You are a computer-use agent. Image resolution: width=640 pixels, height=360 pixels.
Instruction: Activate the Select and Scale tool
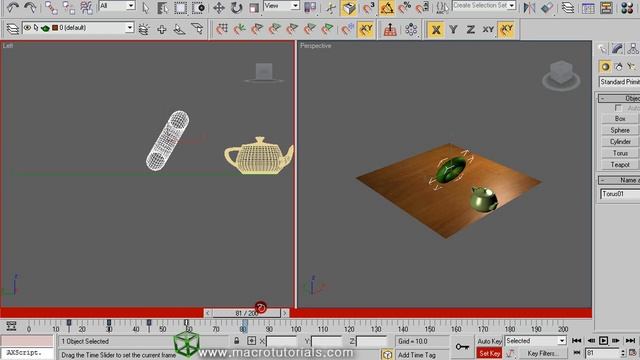(254, 7)
